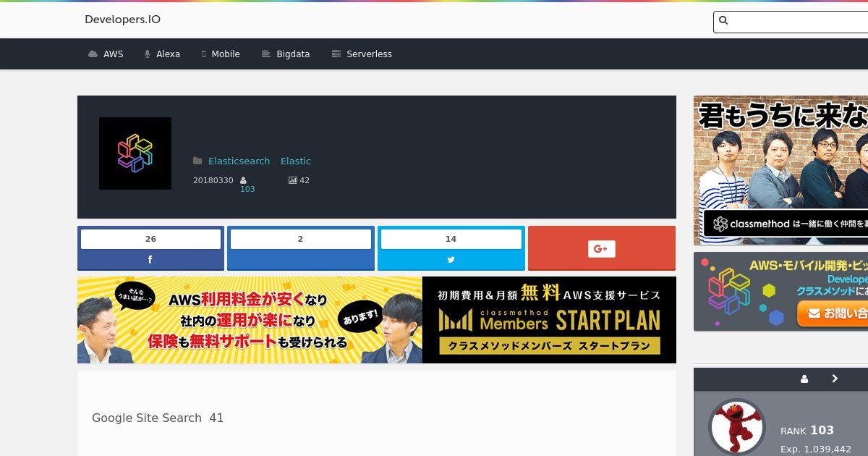Click the 20180330 date text
The height and width of the screenshot is (456, 868).
(x=213, y=180)
